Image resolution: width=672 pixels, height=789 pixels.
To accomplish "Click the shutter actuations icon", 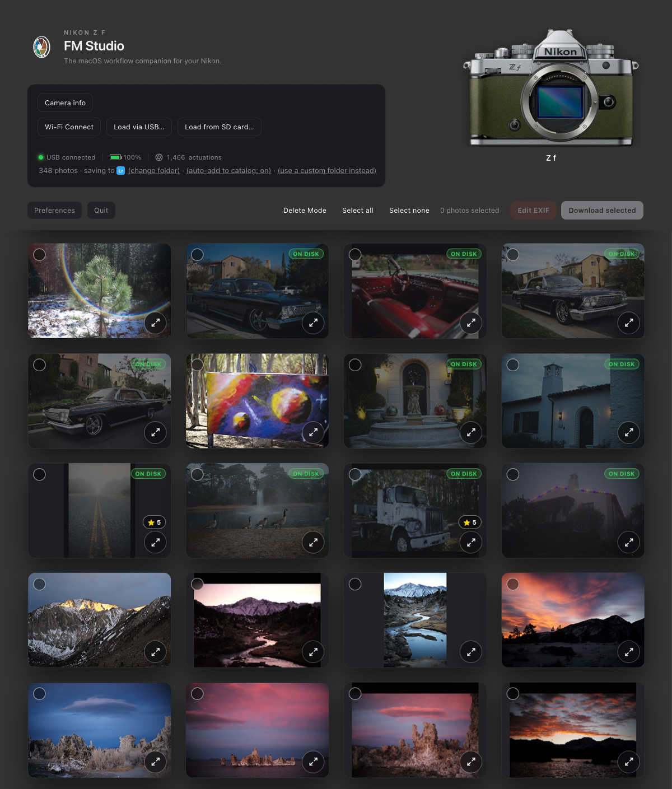I will [159, 157].
